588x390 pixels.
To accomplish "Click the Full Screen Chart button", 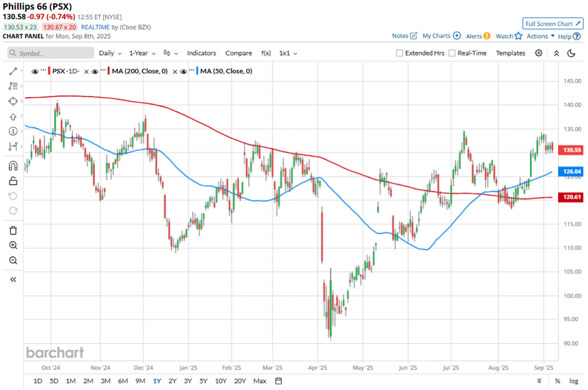I will click(552, 24).
